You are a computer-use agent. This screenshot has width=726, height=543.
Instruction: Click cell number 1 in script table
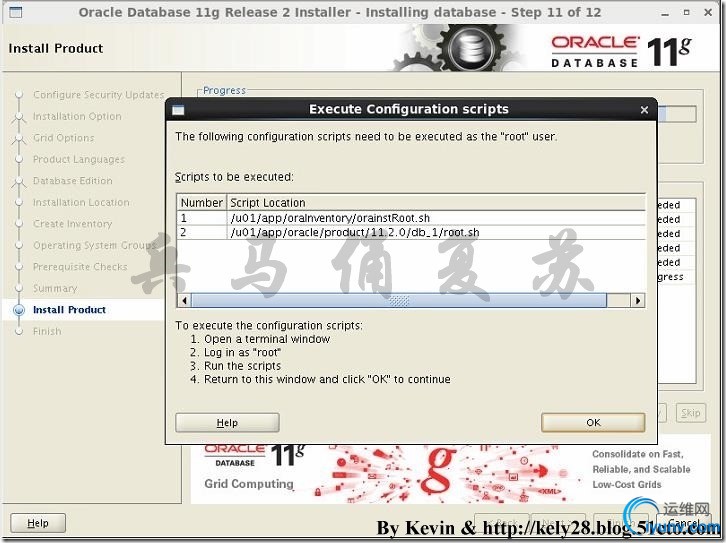point(201,218)
